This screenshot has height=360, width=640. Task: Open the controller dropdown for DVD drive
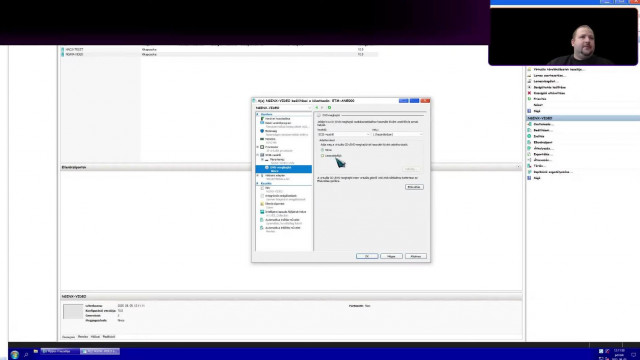[x=343, y=134]
